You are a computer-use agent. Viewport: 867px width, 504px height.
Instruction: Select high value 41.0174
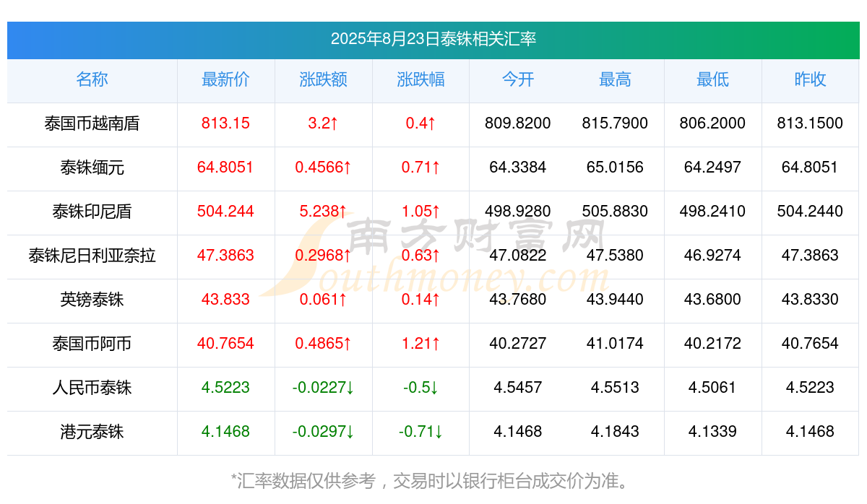615,344
